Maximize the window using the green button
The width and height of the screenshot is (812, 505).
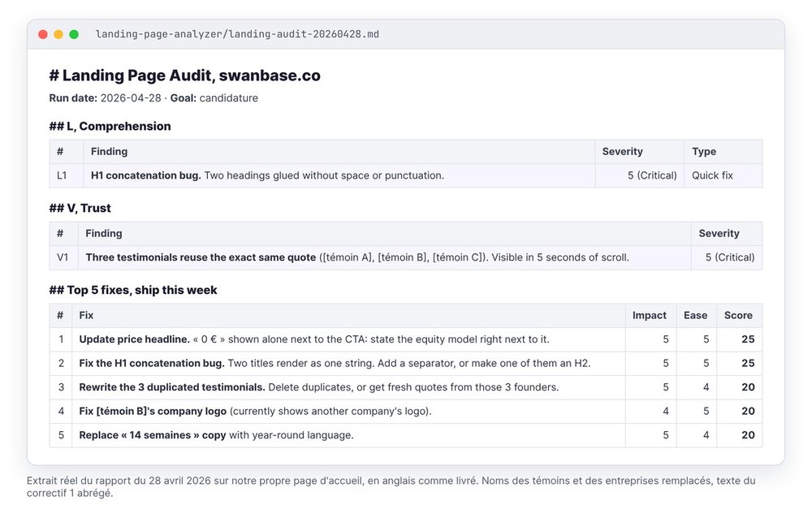tap(74, 34)
